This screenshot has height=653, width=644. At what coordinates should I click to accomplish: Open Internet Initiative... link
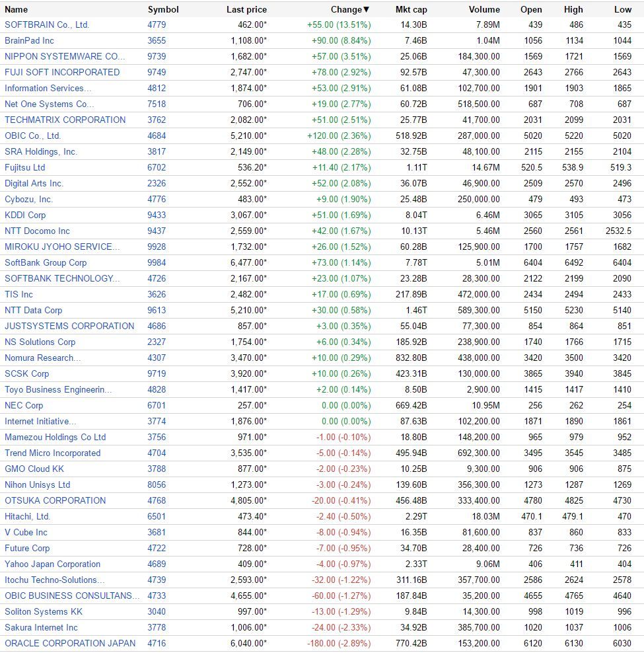click(x=40, y=421)
